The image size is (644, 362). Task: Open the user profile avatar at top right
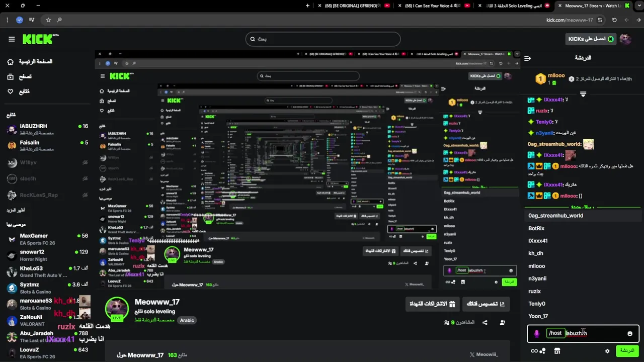click(x=625, y=39)
